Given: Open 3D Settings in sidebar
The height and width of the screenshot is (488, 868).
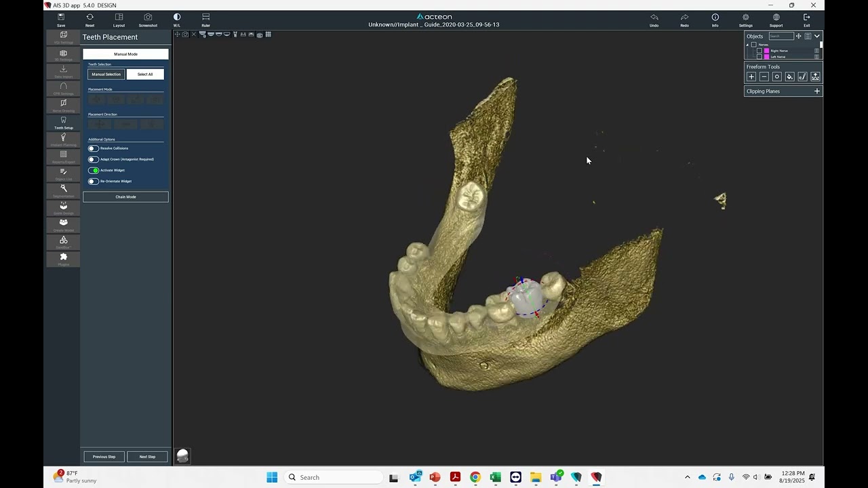Looking at the screenshot, I should [64, 55].
